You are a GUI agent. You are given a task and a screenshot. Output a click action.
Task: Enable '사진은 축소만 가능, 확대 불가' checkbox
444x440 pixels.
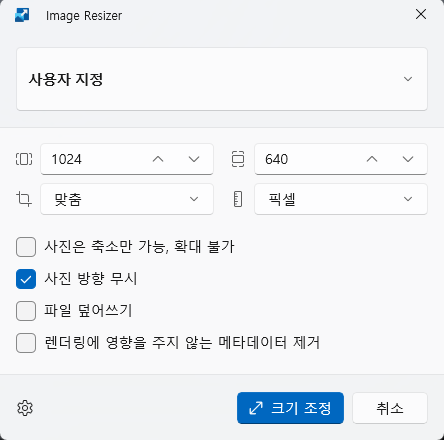[x=26, y=247]
